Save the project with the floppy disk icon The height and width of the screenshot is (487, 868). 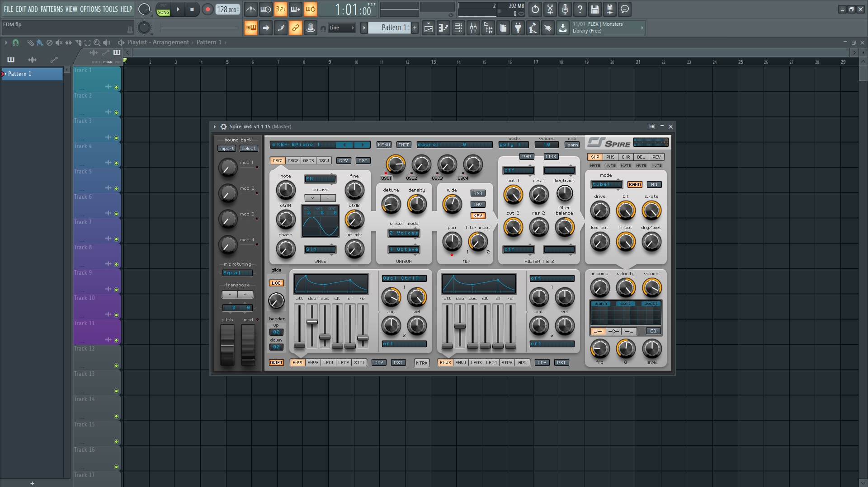pos(594,9)
